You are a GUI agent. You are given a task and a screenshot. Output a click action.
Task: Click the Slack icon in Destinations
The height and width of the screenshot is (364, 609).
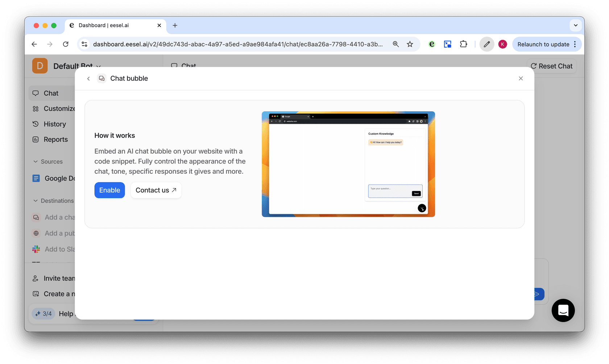pos(36,249)
